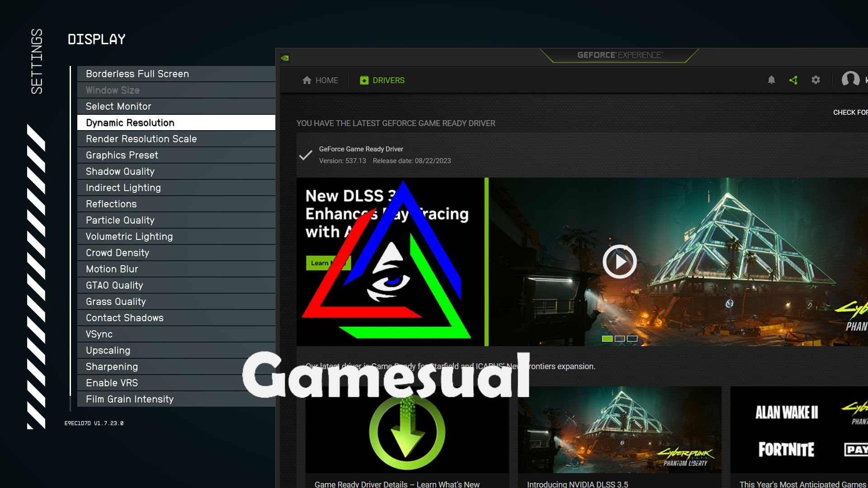This screenshot has height=488, width=868.
Task: Click the green Learn More button
Action: click(328, 263)
